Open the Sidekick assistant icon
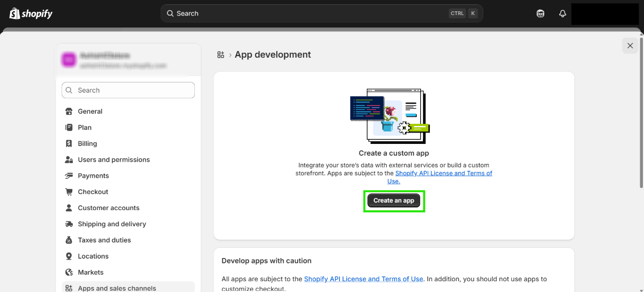 coord(540,13)
